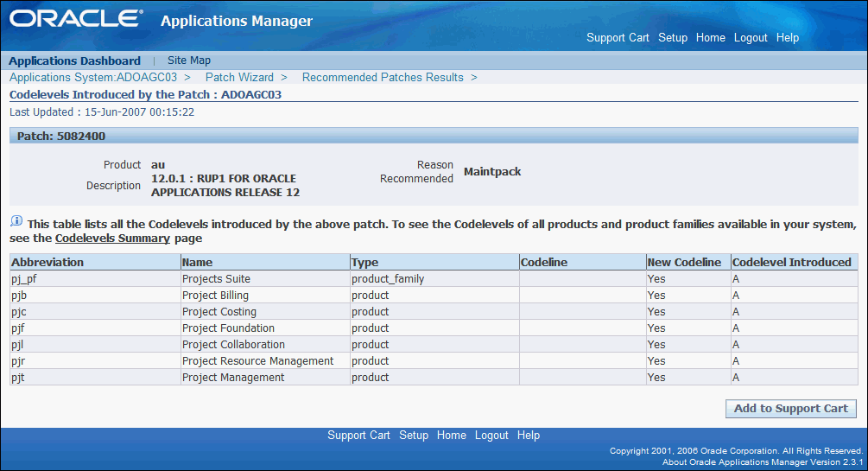The width and height of the screenshot is (868, 471).
Task: Click the product description 12.0.1 RUP1 text
Action: tap(225, 186)
